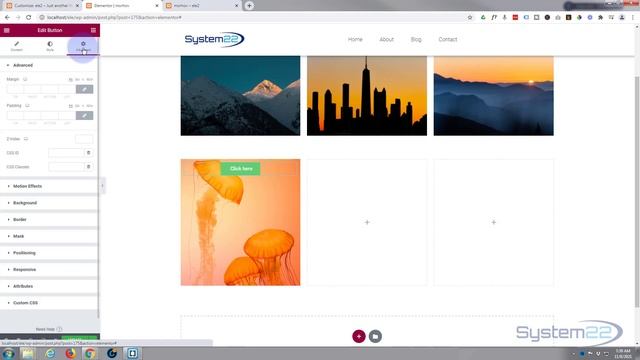Click the System22 header logo
Screen dimensions: 640x360
tap(214, 39)
